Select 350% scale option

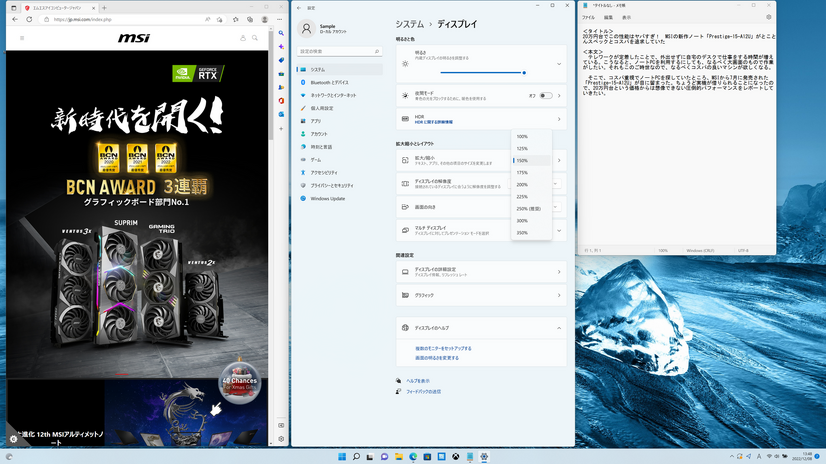pyautogui.click(x=531, y=233)
